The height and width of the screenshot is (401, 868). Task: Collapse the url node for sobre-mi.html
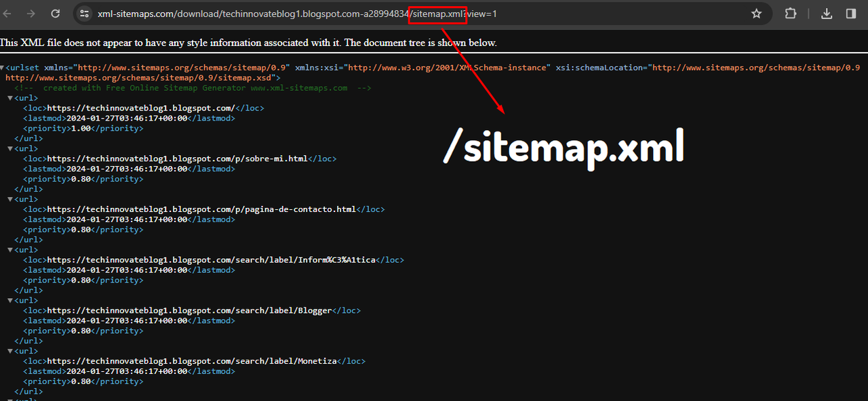coord(10,149)
